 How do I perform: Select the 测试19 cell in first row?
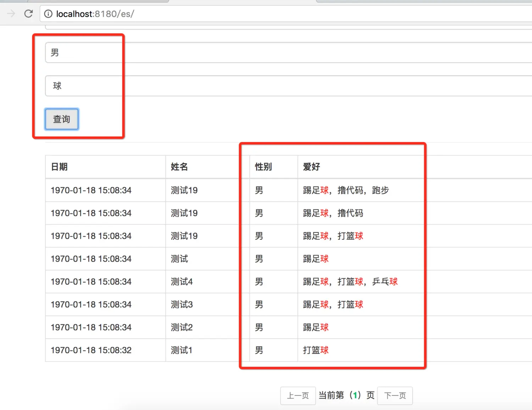184,190
